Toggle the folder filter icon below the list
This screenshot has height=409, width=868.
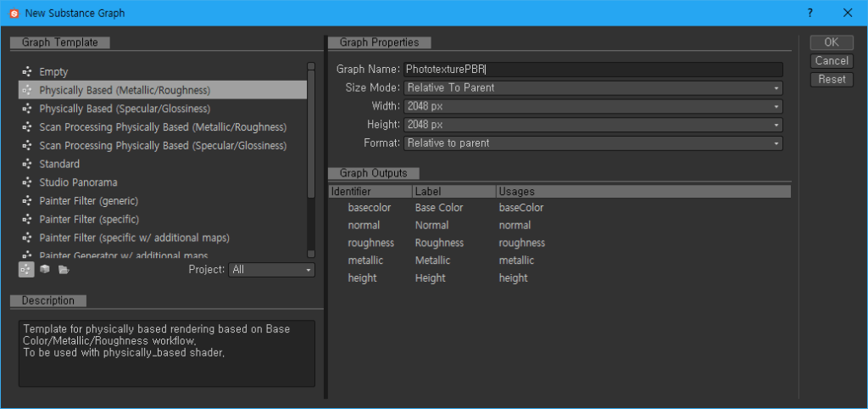pos(64,269)
